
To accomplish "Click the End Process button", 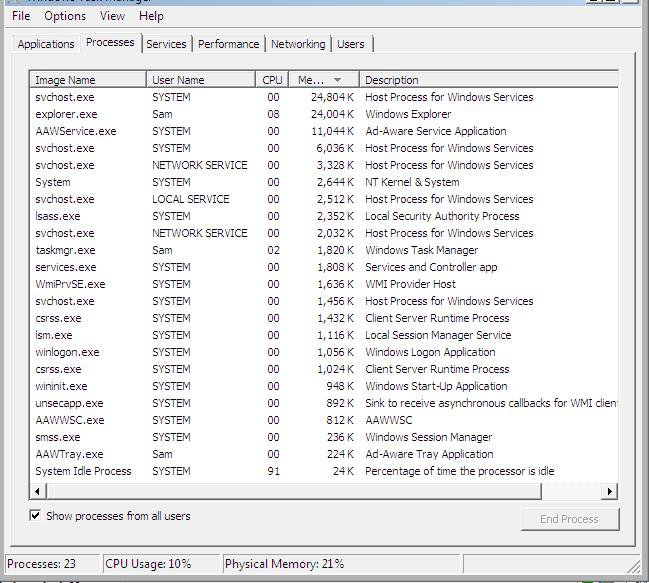I will (570, 519).
